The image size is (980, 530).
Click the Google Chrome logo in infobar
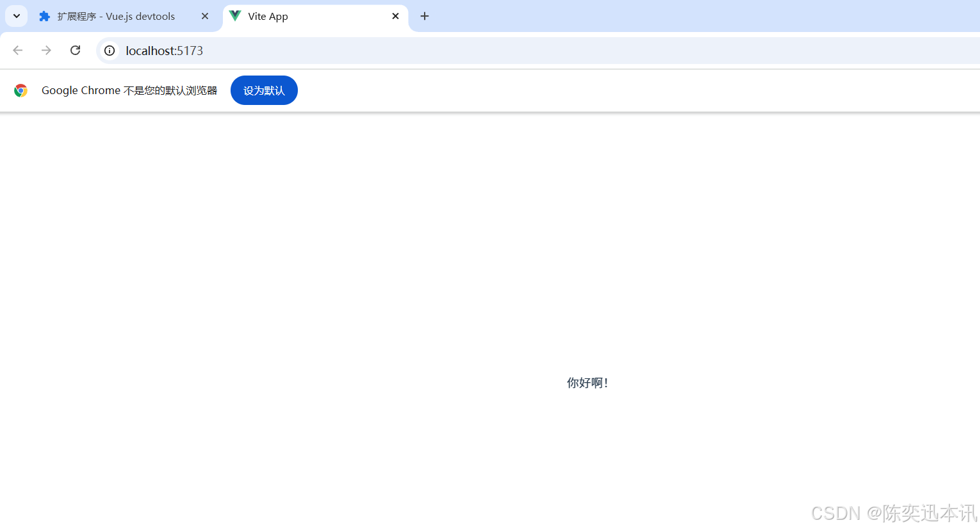click(x=20, y=91)
